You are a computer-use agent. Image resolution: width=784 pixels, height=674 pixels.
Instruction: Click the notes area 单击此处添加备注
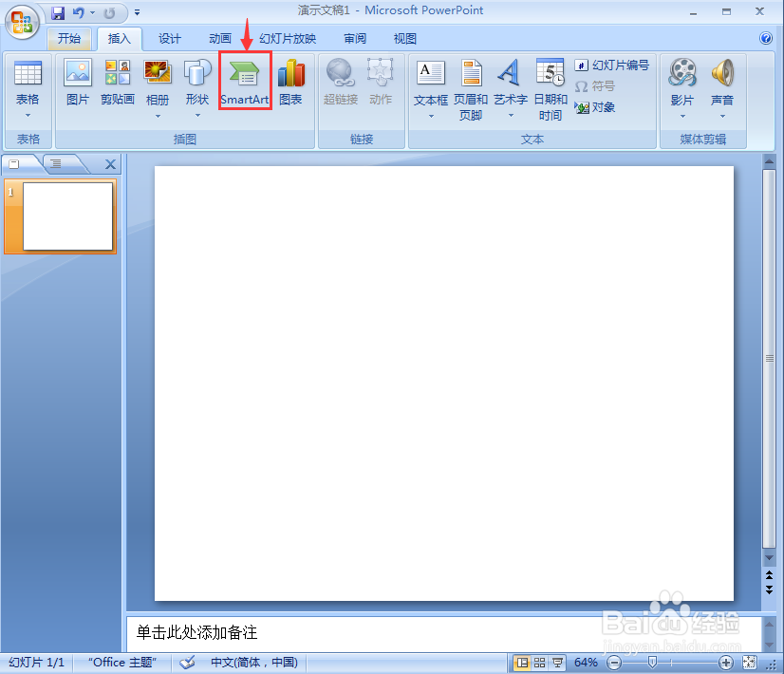[197, 632]
